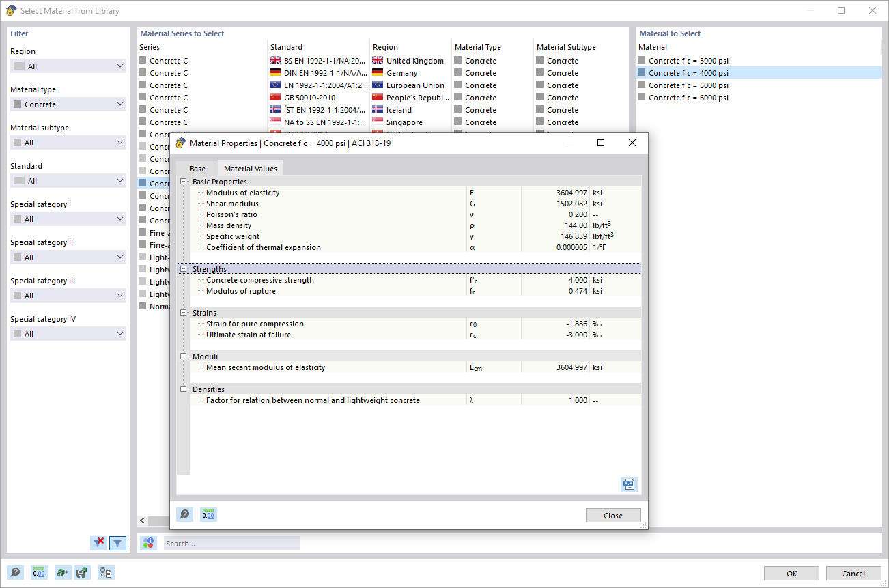Open the Special category IV dropdown

[68, 334]
